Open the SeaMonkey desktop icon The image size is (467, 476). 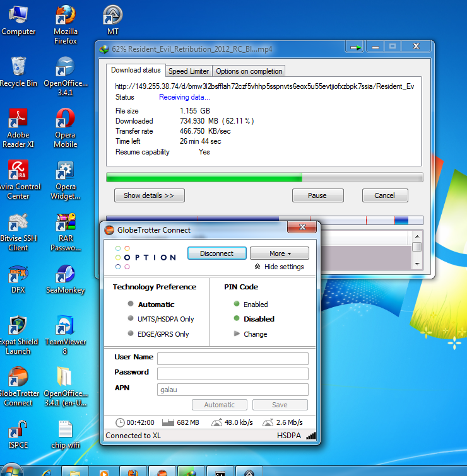coord(65,276)
